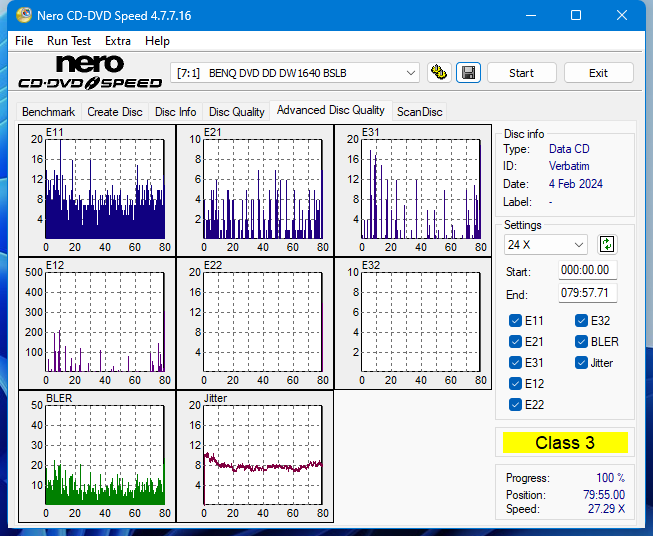Uncheck the E11 checkbox
Viewport: 653px width, 536px height.
pos(515,321)
